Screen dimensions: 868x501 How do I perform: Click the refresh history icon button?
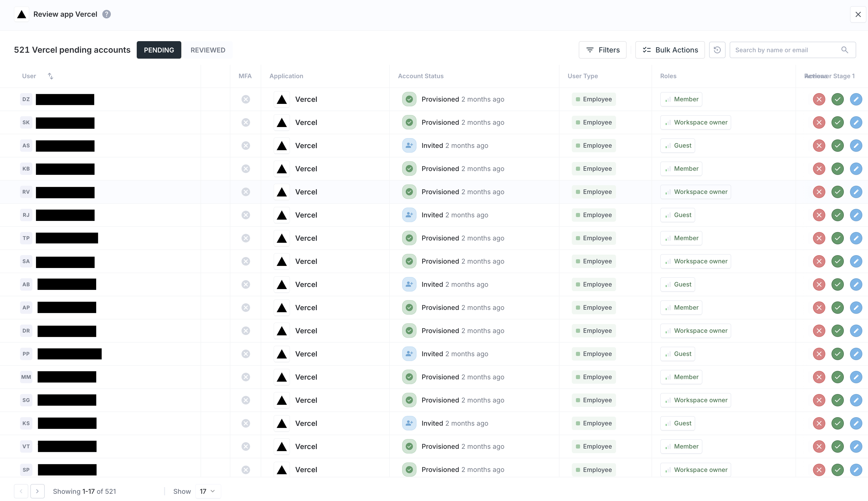(x=717, y=50)
